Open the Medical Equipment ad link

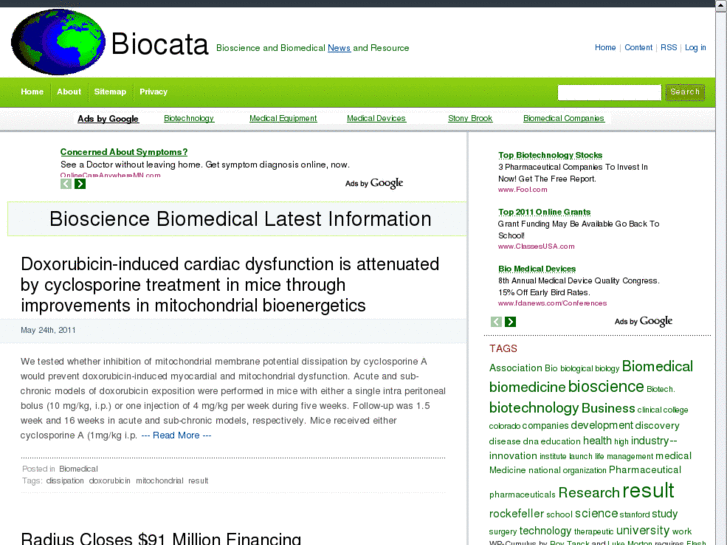click(283, 118)
